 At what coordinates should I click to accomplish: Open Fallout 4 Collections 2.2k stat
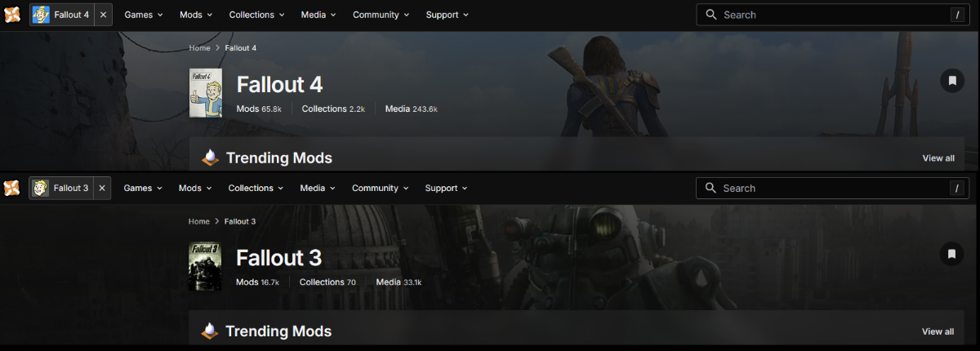(333, 109)
